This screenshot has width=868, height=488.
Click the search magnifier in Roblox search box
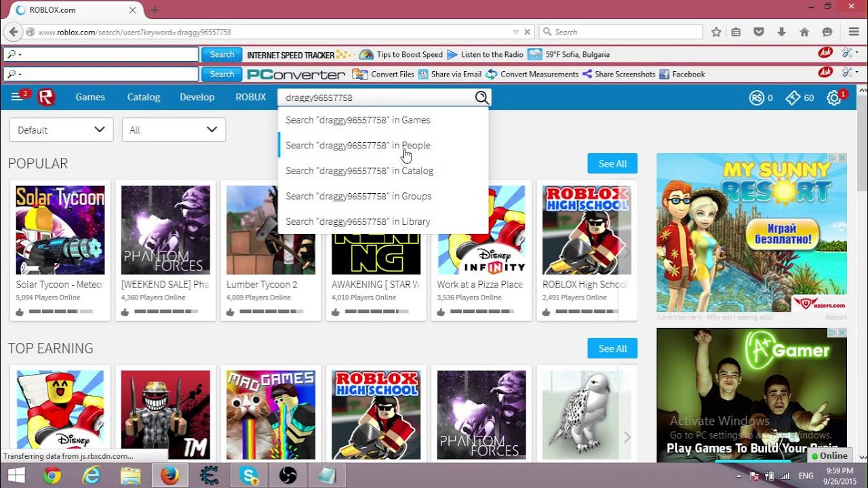[481, 98]
